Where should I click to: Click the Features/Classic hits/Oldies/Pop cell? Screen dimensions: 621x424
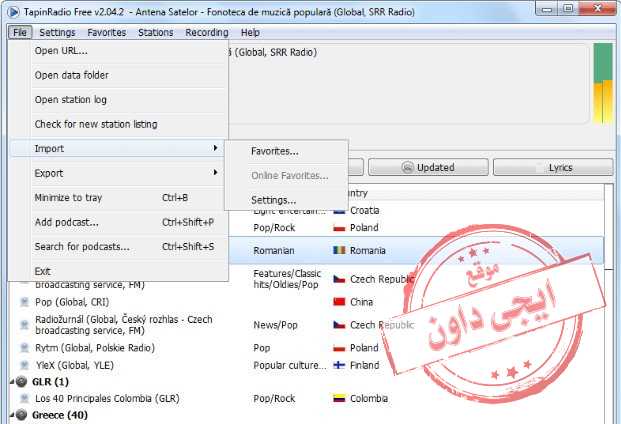pyautogui.click(x=287, y=279)
